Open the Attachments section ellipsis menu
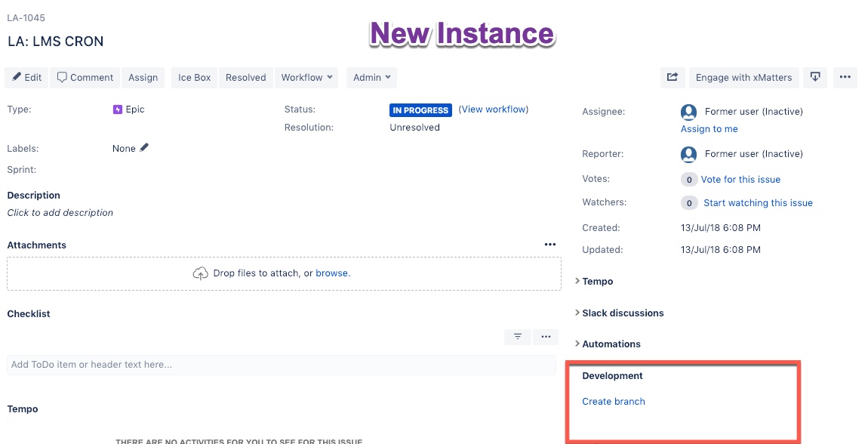Viewport: 868px width, 444px height. [549, 244]
